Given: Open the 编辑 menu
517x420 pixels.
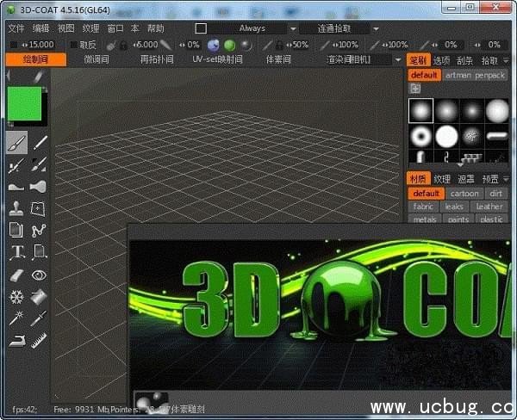Looking at the screenshot, I should (40, 28).
